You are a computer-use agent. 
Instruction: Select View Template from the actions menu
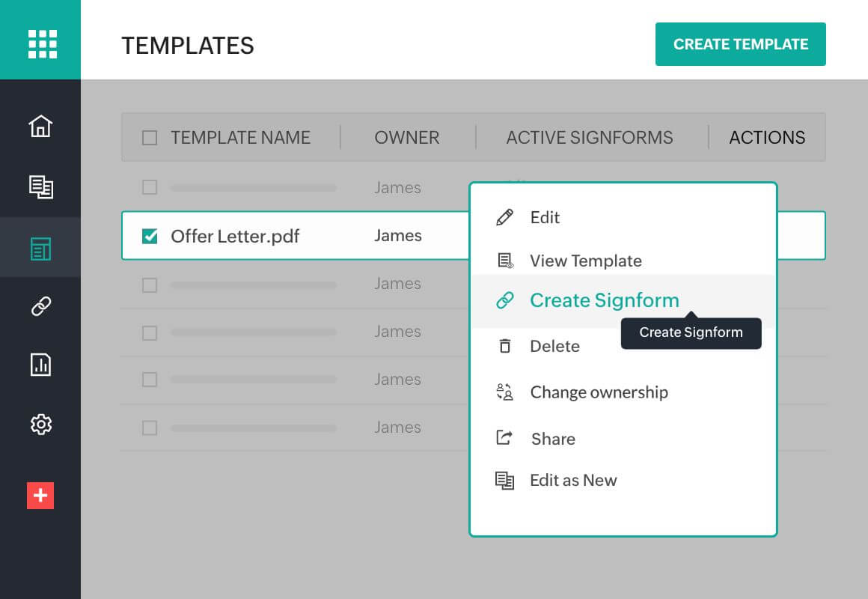[586, 261]
